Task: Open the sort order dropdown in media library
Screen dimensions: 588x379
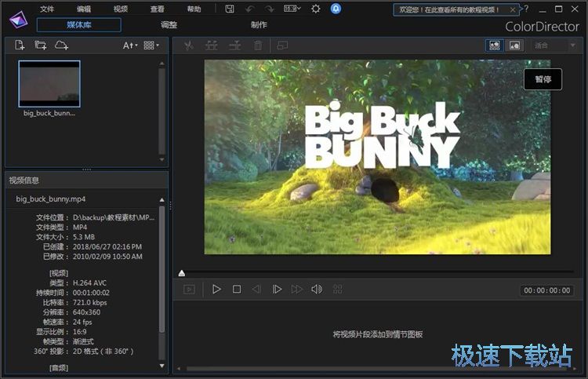Action: [x=130, y=46]
